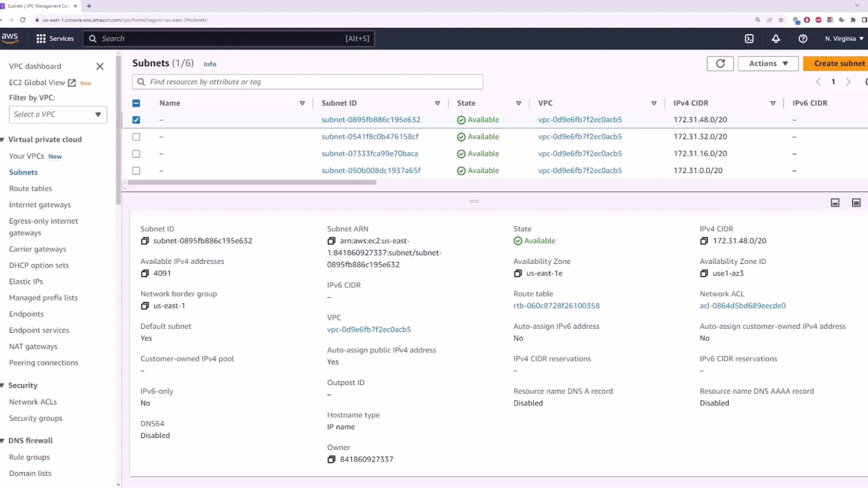Click the Create subnet button

coord(839,63)
